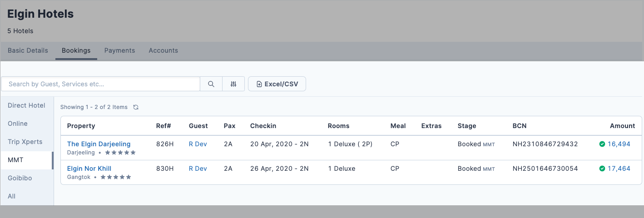Show All bookings in the sidebar
The image size is (644, 218).
[x=12, y=196]
